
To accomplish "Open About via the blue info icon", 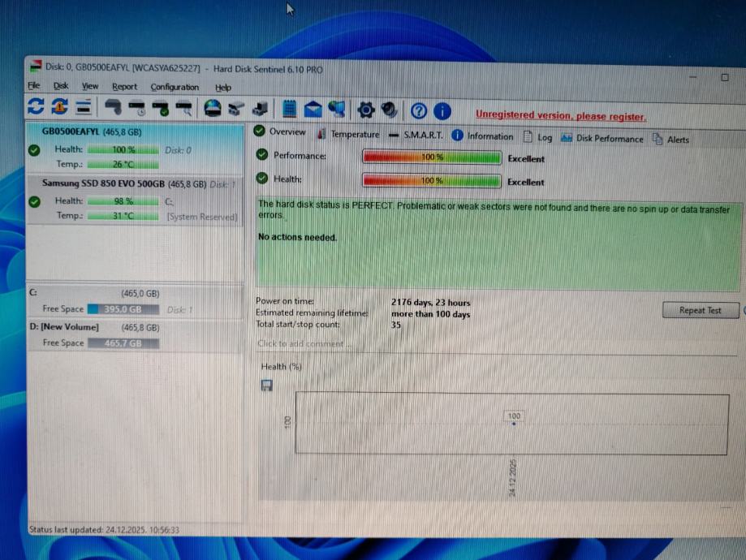I will 442,111.
